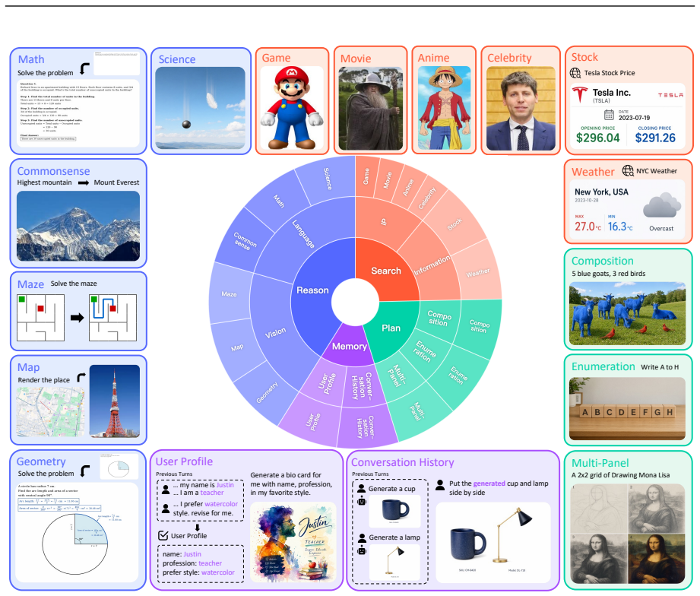This screenshot has height=596, width=700.
Task: Select the IP segment of the chart
Action: pyautogui.click(x=384, y=222)
